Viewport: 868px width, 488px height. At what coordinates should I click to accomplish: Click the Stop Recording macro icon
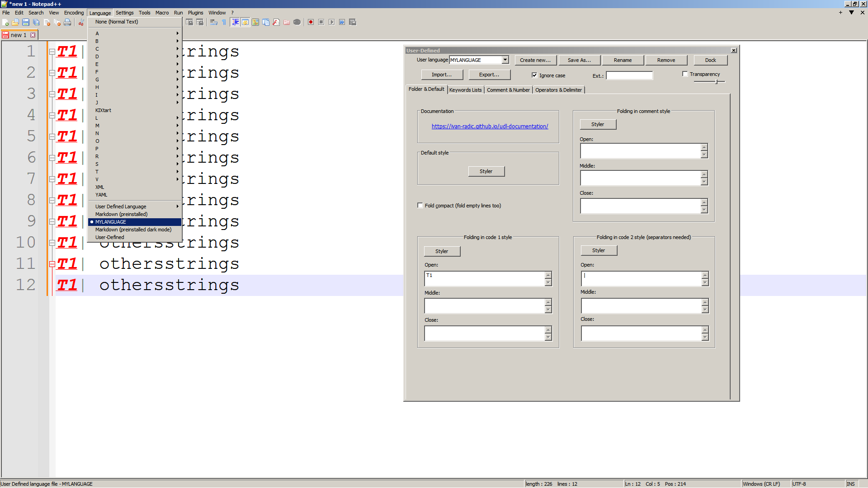[x=321, y=22]
